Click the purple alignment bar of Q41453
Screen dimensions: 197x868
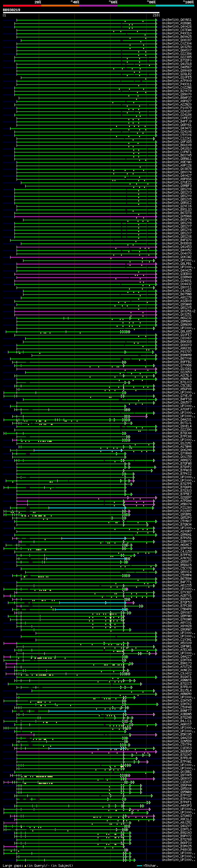[86, 247]
